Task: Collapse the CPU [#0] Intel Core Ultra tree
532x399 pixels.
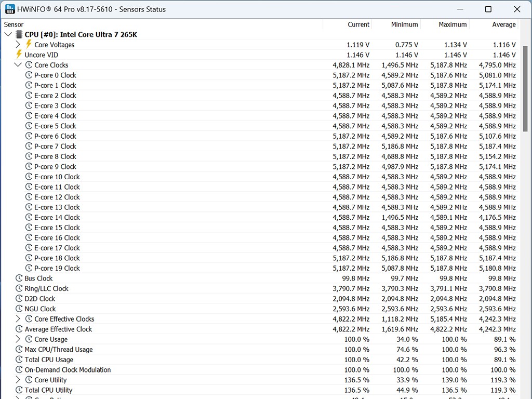Action: [x=8, y=35]
